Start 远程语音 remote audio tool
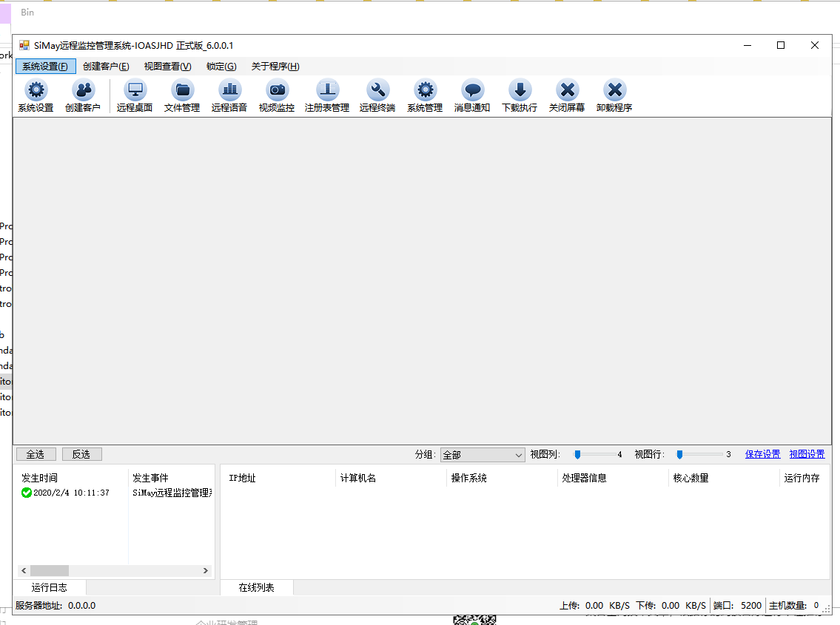This screenshot has width=840, height=625. (229, 96)
